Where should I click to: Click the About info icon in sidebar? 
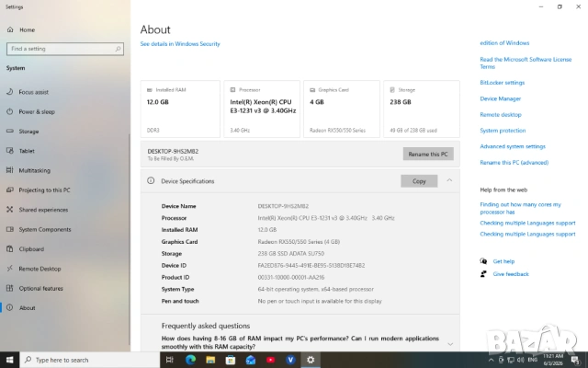pyautogui.click(x=10, y=307)
